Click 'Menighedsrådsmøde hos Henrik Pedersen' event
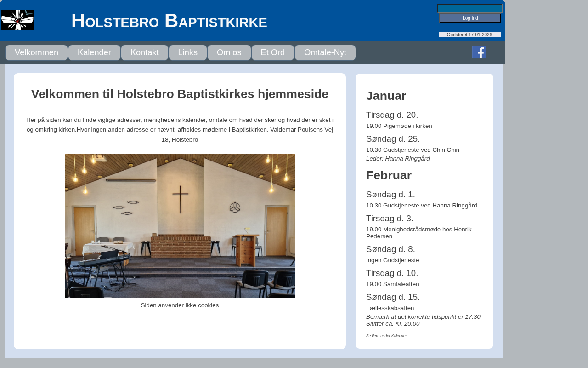The width and height of the screenshot is (588, 368). [x=419, y=233]
